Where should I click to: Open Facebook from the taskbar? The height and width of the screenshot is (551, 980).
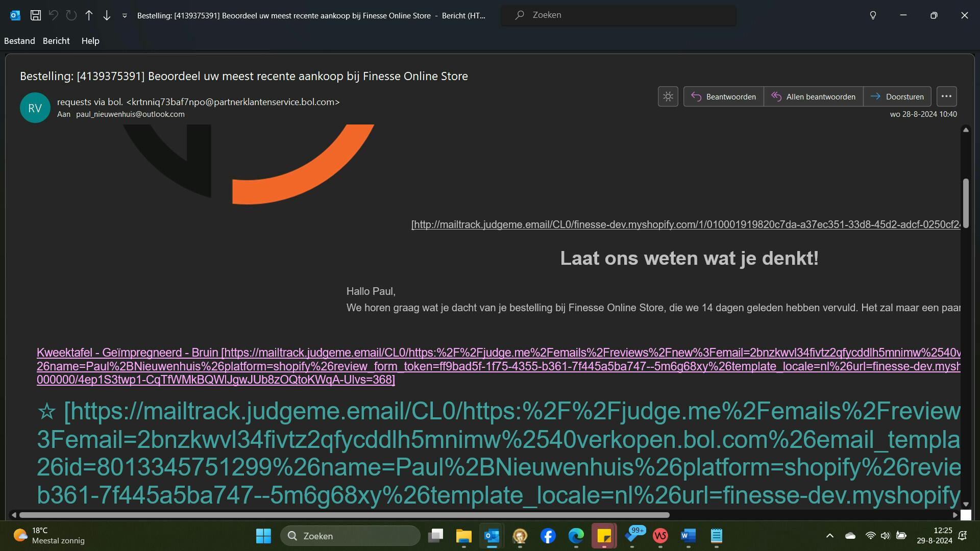(548, 536)
